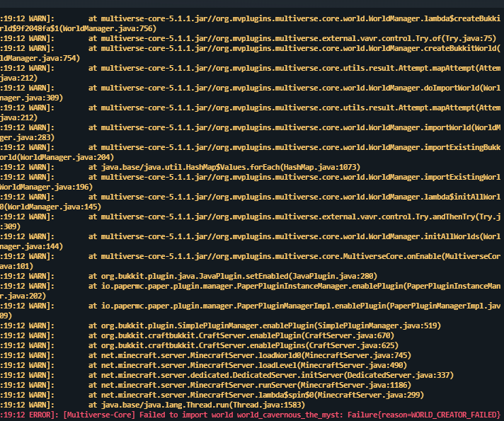
Task: Click the 'WorldManager.importExistingWorl' log line
Action: (251, 178)
